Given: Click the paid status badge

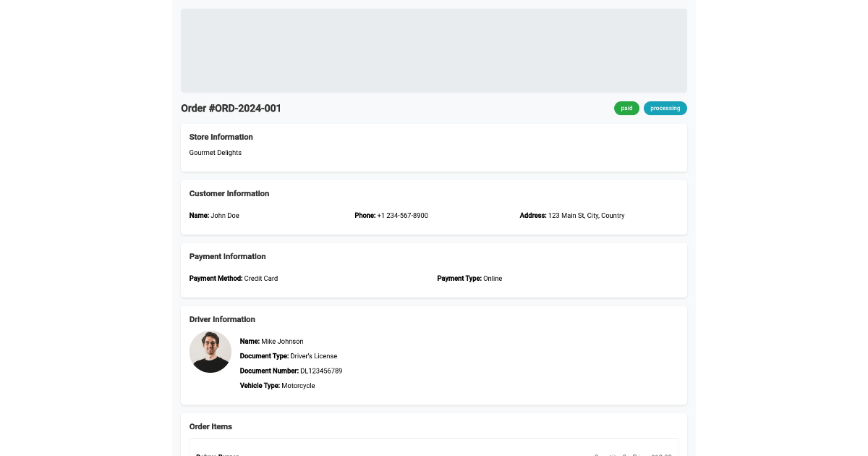Looking at the screenshot, I should [x=626, y=108].
